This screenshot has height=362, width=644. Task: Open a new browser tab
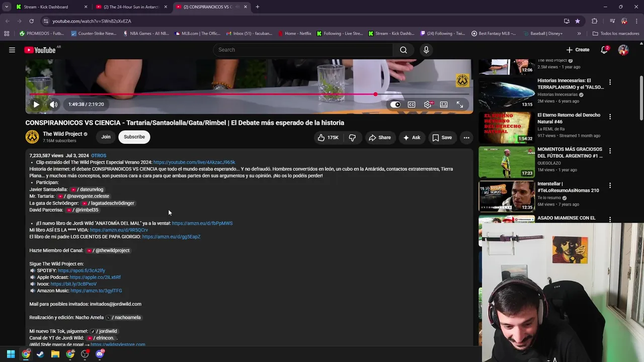[x=258, y=7]
